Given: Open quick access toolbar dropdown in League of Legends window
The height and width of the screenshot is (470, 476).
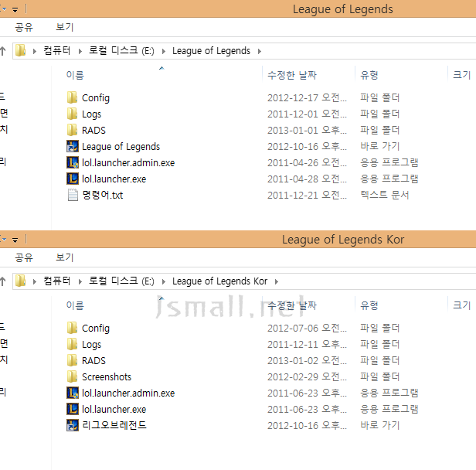Looking at the screenshot, I should 15,10.
